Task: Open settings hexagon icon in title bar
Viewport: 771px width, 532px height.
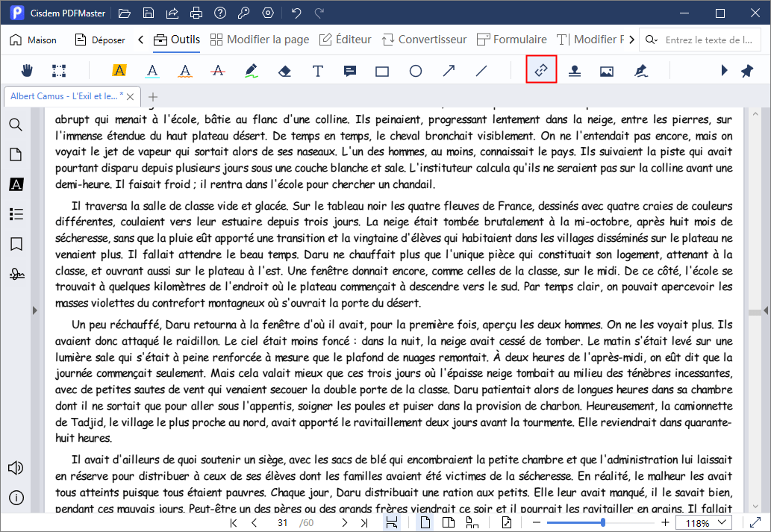Action: tap(268, 13)
